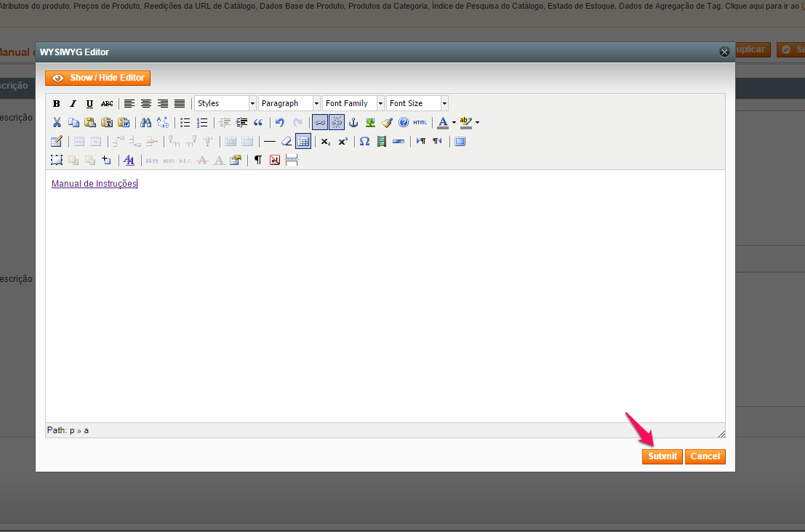The width and height of the screenshot is (805, 532).
Task: Insert an image with tree icon
Action: [x=370, y=122]
